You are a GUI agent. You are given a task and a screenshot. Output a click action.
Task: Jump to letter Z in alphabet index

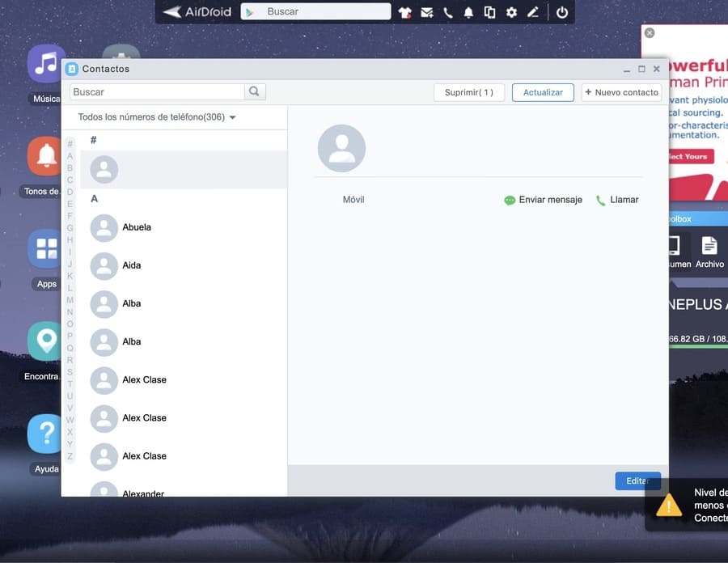tap(70, 456)
